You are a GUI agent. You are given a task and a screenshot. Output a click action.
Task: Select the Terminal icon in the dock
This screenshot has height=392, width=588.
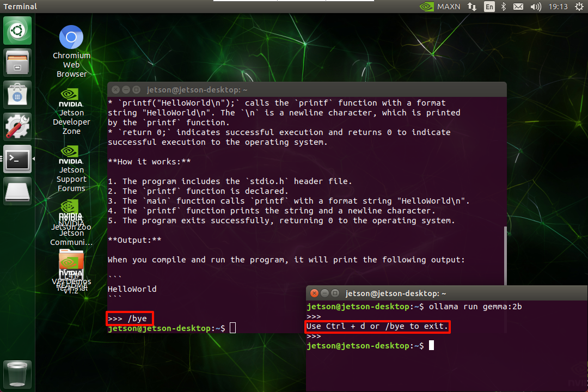[17, 159]
